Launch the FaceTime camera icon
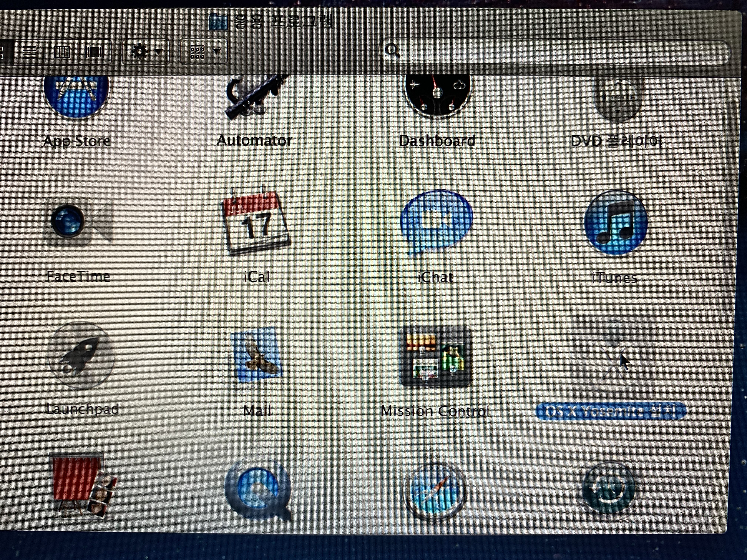Image resolution: width=747 pixels, height=560 pixels. [x=78, y=221]
